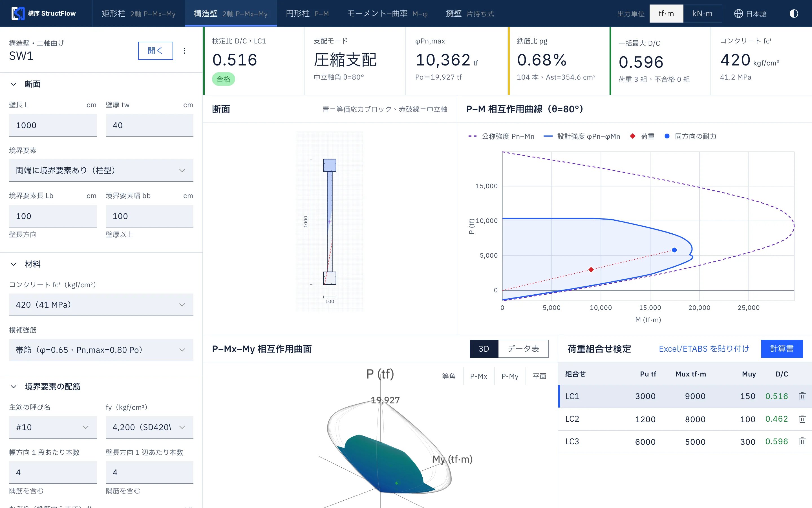Open the 主筋の呼び名 #10 dropdown

[53, 427]
